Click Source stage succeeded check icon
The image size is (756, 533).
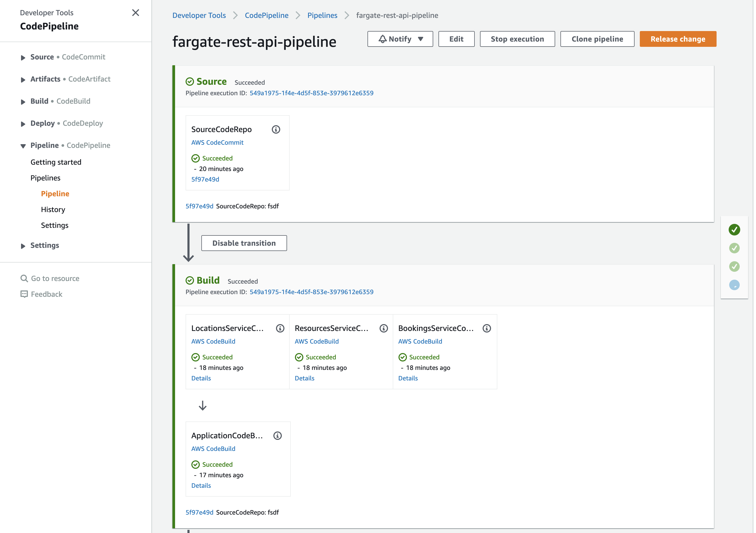(190, 81)
